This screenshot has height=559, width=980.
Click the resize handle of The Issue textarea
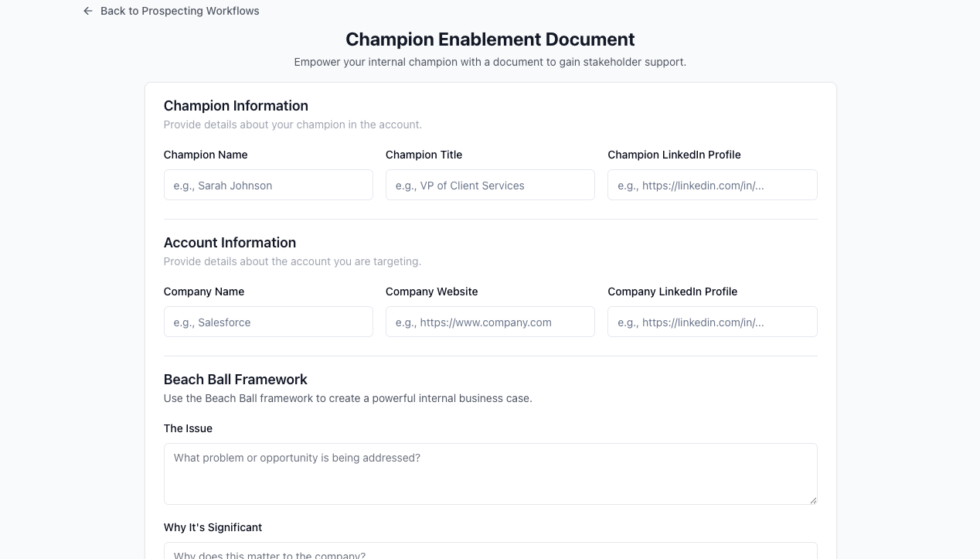pos(813,500)
